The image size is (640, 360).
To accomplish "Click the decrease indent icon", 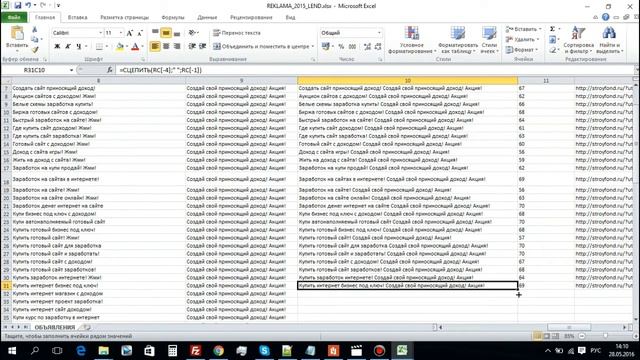I will pos(192,46).
